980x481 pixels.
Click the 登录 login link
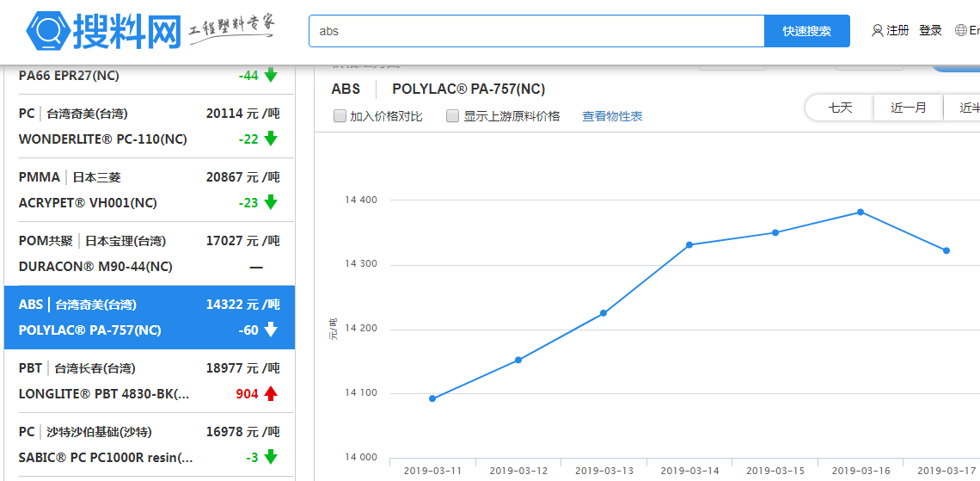(x=930, y=31)
